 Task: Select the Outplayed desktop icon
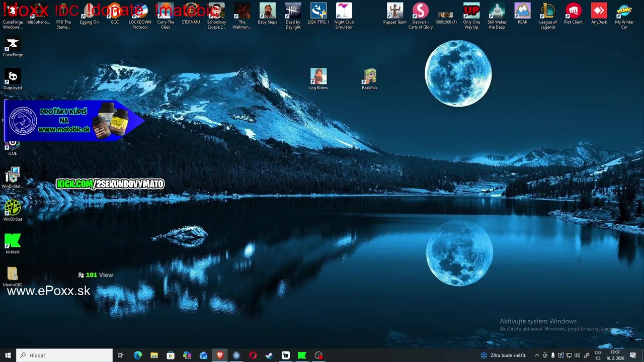[x=13, y=79]
